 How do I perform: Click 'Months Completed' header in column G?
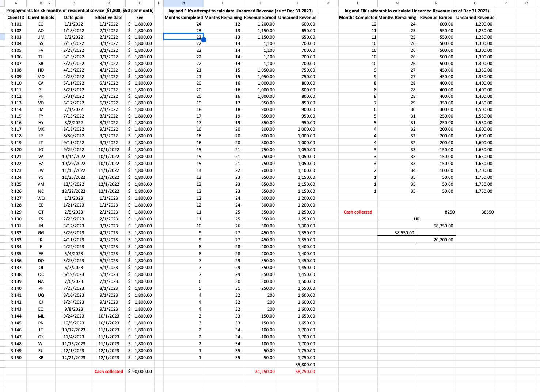(x=183, y=17)
